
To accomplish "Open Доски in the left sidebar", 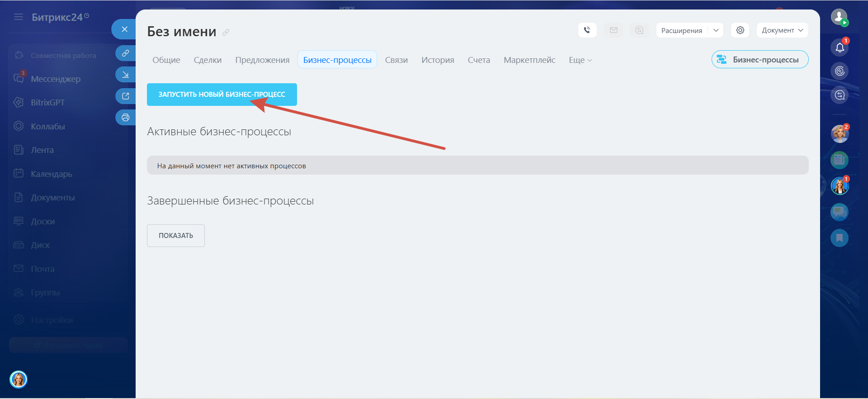I will 42,221.
